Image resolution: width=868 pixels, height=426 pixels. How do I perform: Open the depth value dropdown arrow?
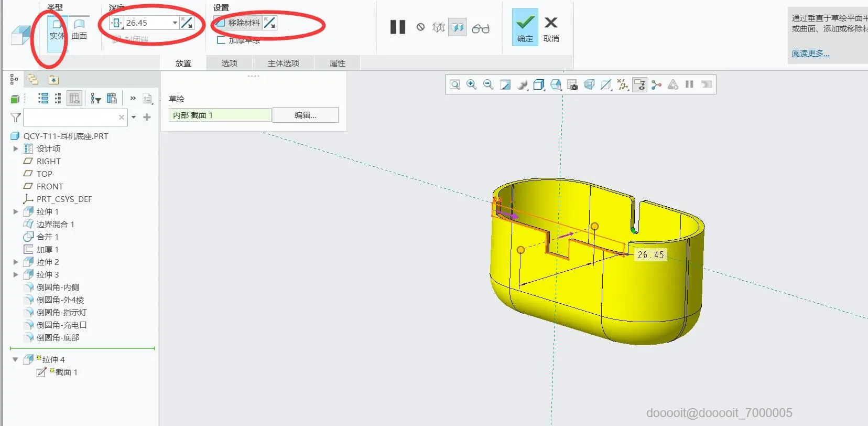click(x=175, y=23)
